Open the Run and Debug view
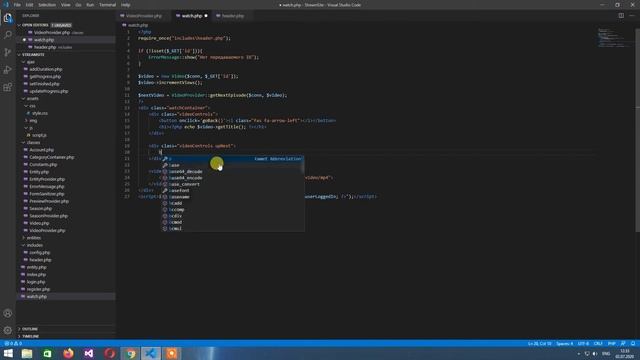Image resolution: width=640 pixels, height=360 pixels. coord(8,70)
